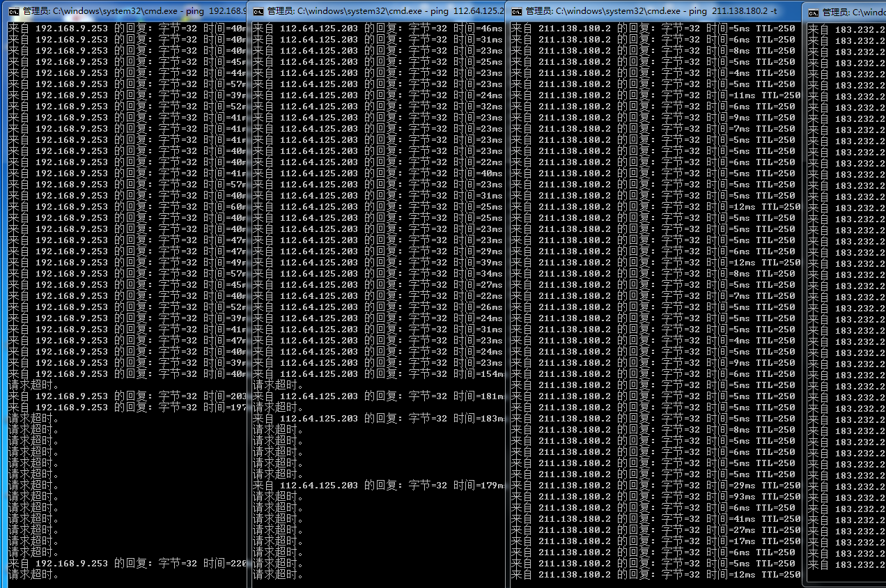886x588 pixels.
Task: Click 112.64.125.203 reply line with 时间=34ms
Action: [x=378, y=274]
